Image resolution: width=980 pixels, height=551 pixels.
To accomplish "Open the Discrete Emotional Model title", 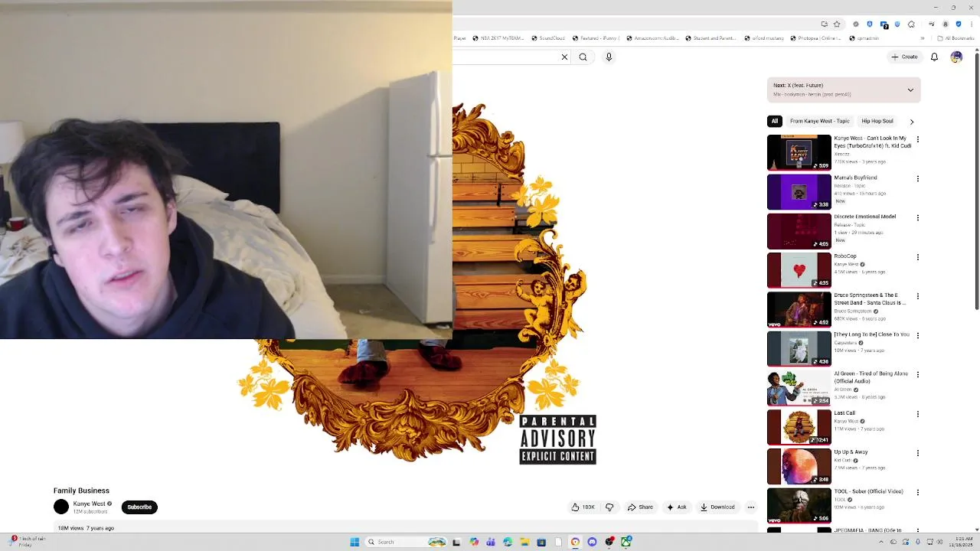I will [x=864, y=217].
